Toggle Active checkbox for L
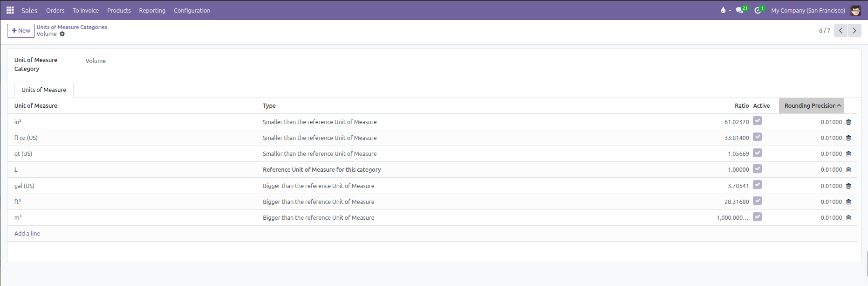 pyautogui.click(x=758, y=169)
